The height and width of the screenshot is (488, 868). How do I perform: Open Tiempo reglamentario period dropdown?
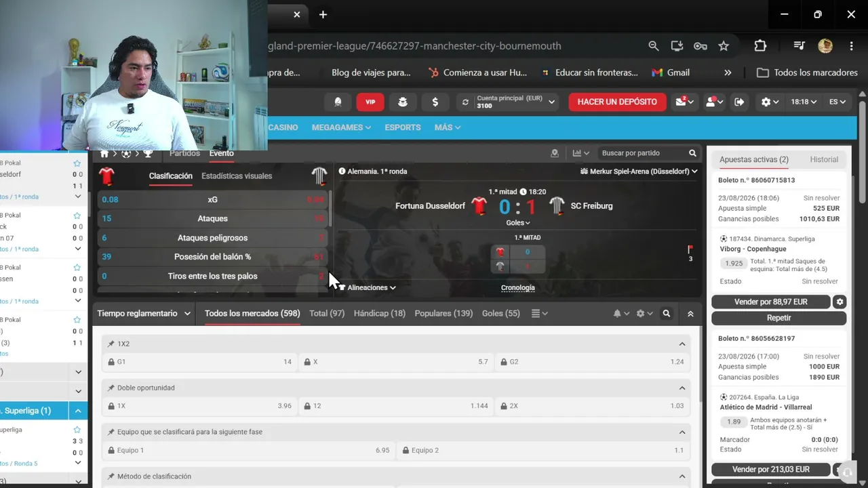(x=144, y=314)
